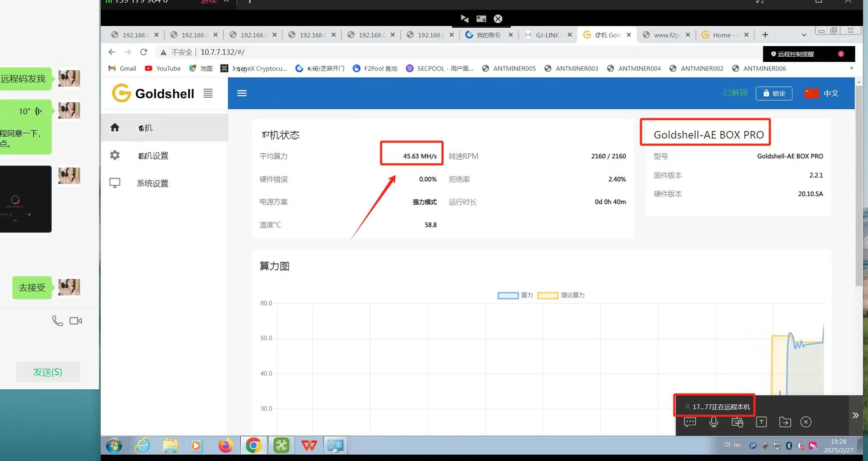Click the fullscreen switch icon in top remote bar

[x=481, y=19]
